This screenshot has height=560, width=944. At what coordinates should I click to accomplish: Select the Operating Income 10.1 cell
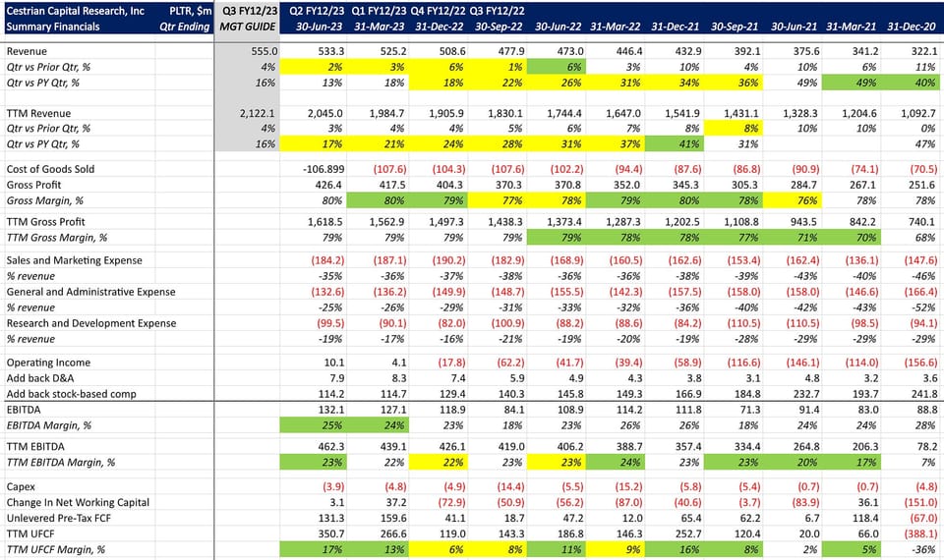coord(334,363)
